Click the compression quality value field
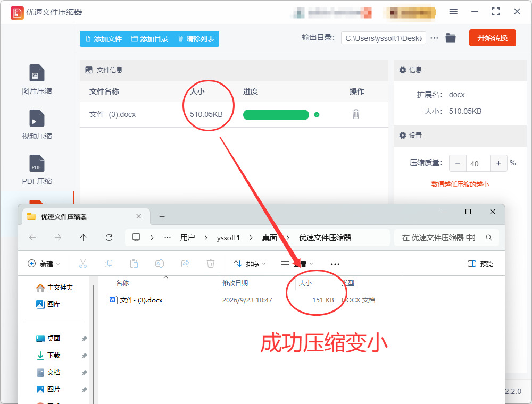532x404 pixels. (x=478, y=163)
